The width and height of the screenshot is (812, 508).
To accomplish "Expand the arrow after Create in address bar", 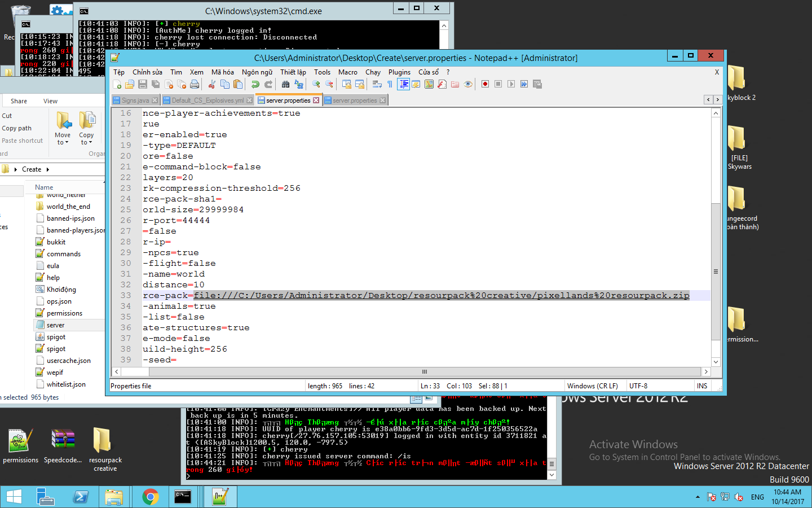I will click(x=48, y=169).
